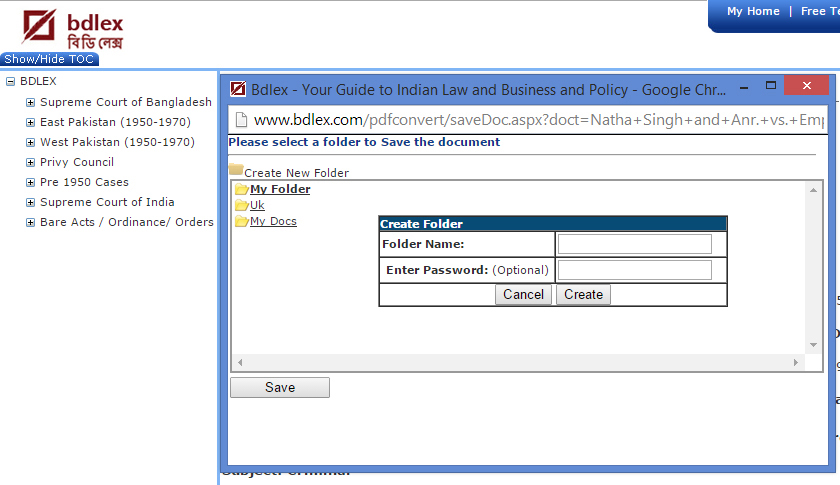Expand Pre 1950 Cases node
The width and height of the screenshot is (840, 485).
[31, 182]
